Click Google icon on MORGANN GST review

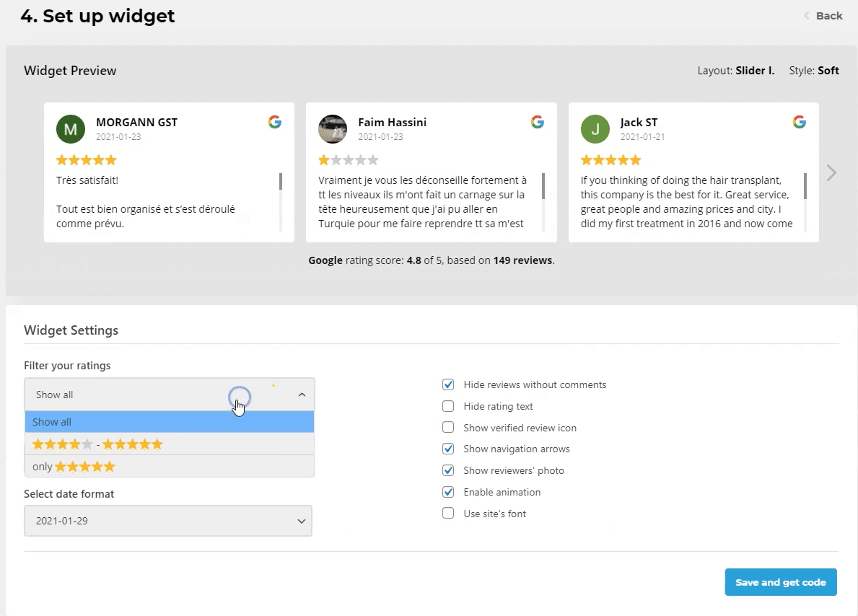click(275, 122)
